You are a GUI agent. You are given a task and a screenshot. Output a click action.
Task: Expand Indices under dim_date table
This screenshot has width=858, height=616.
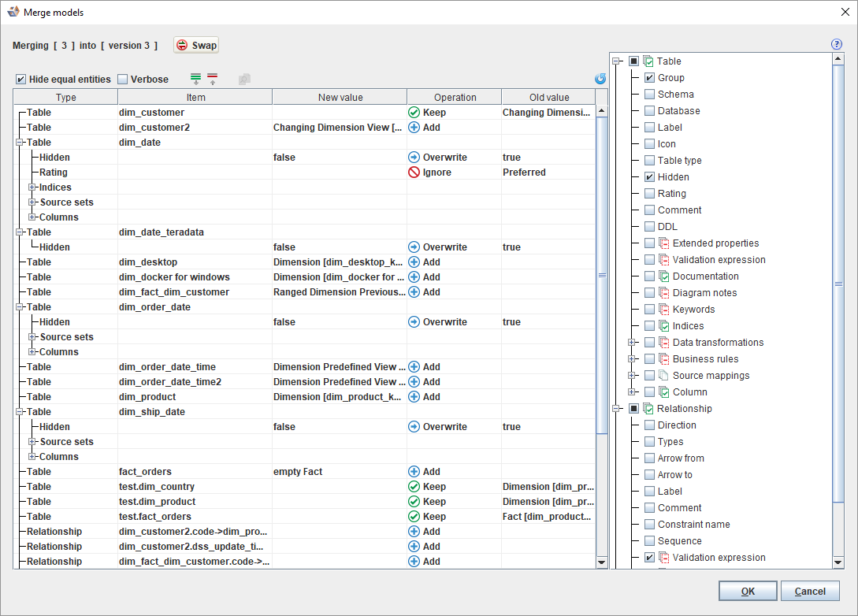point(32,187)
